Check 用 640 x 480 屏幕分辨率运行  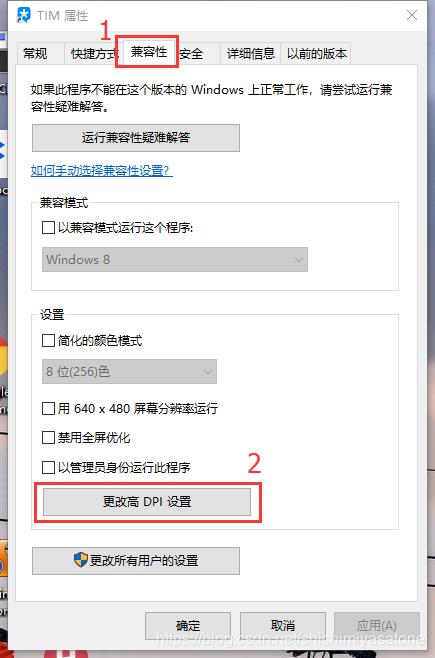[x=48, y=408]
